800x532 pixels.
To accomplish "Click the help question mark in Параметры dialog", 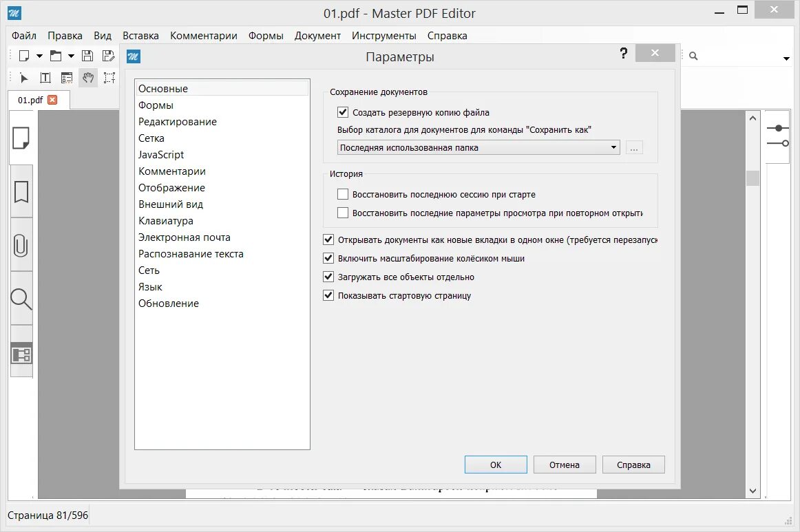I will point(624,53).
